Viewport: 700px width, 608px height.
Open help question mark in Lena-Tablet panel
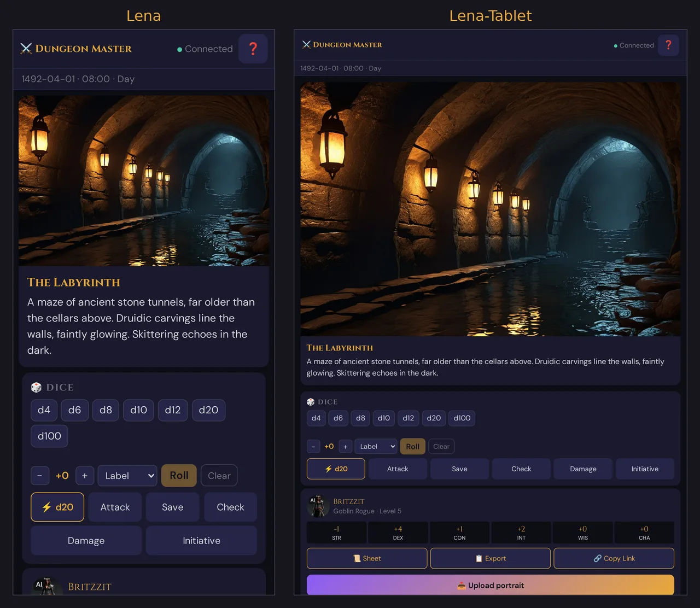pyautogui.click(x=668, y=45)
